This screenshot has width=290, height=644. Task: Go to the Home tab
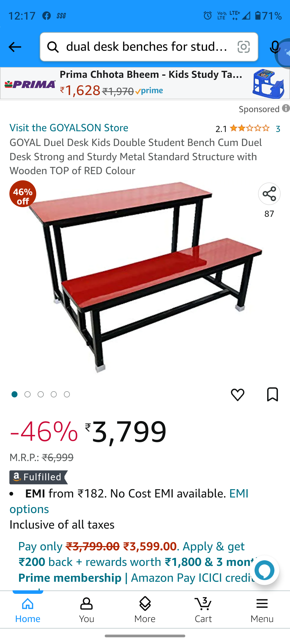pyautogui.click(x=28, y=610)
